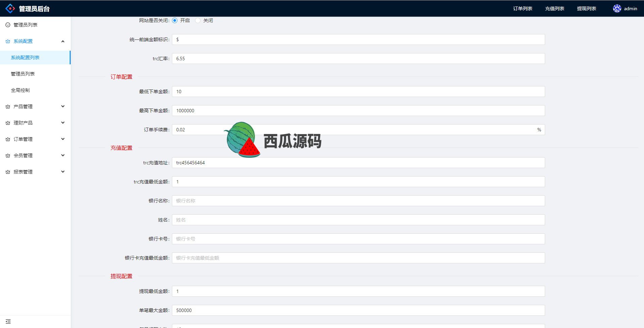Viewport: 644px width, 328px height.
Task: Click the trc汇率 input field
Action: pyautogui.click(x=359, y=59)
